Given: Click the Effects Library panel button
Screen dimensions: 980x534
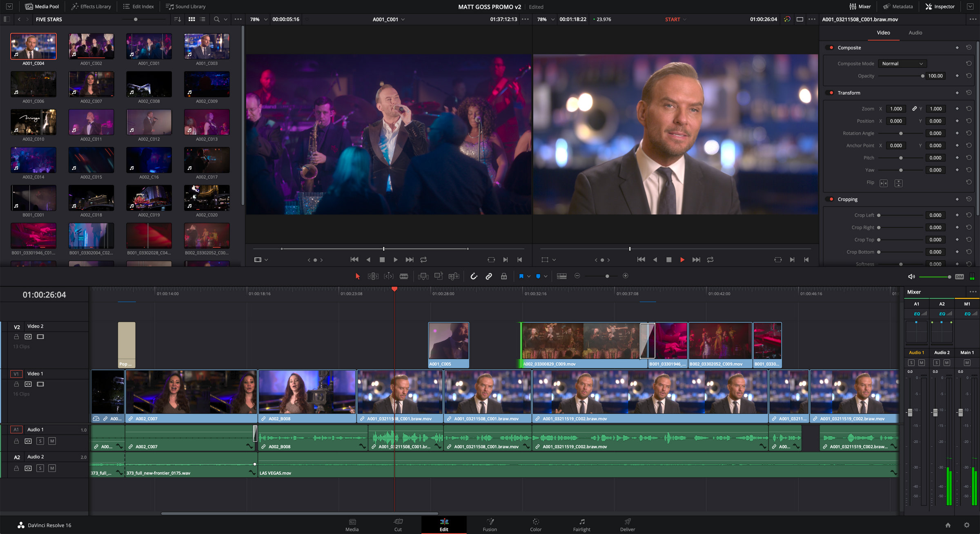Looking at the screenshot, I should tap(89, 6).
